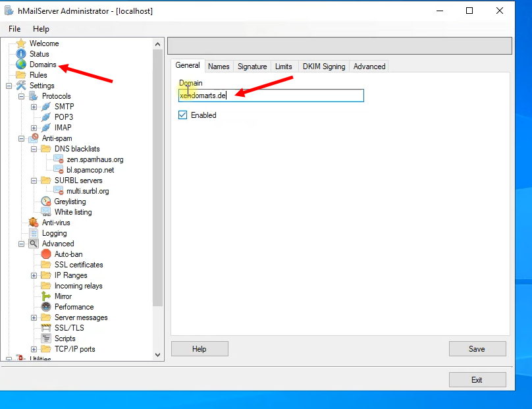532x409 pixels.
Task: Focus the Domain name input field
Action: click(x=271, y=95)
